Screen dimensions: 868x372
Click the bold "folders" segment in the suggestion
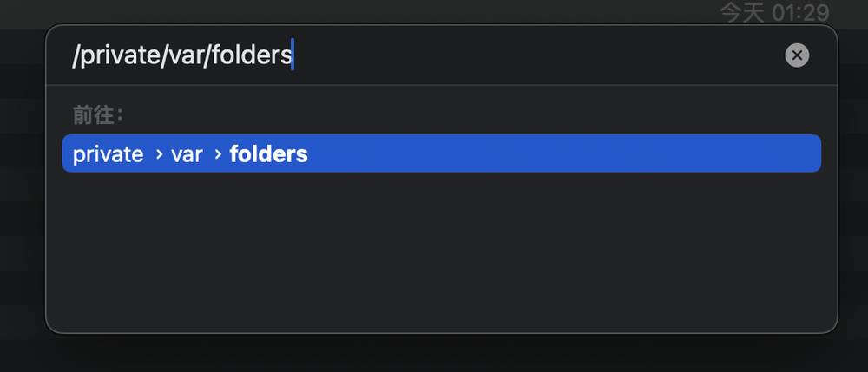[268, 154]
